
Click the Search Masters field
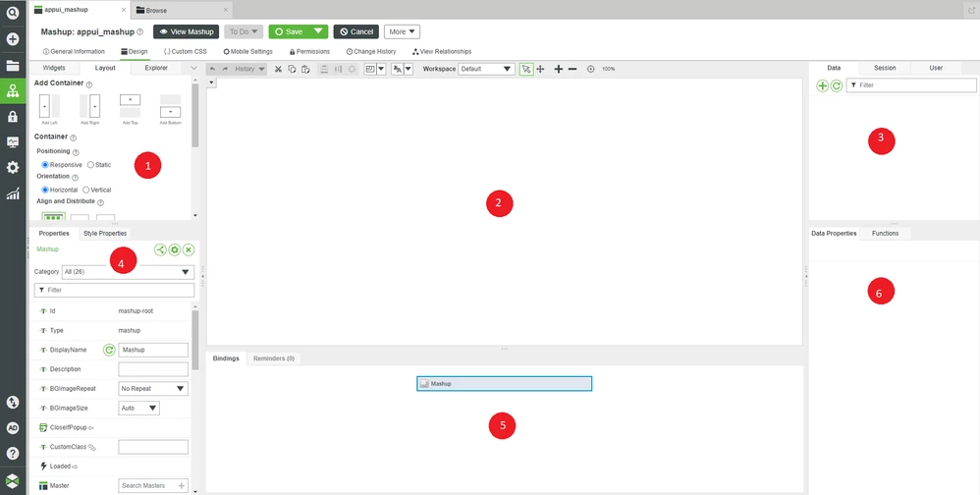click(153, 485)
